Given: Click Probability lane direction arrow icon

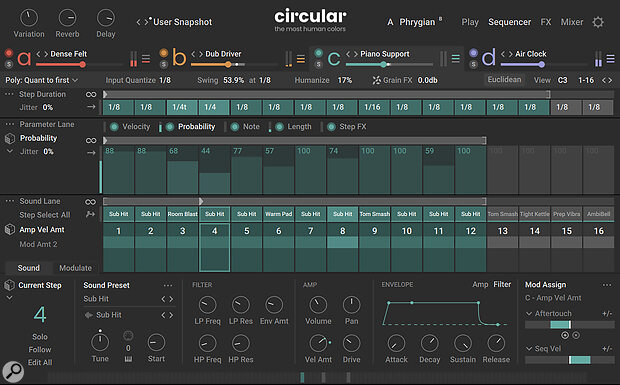Looking at the screenshot, I should tap(91, 152).
